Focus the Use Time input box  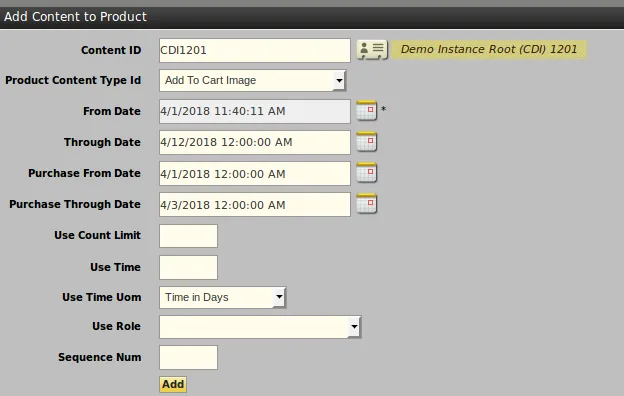(x=188, y=267)
